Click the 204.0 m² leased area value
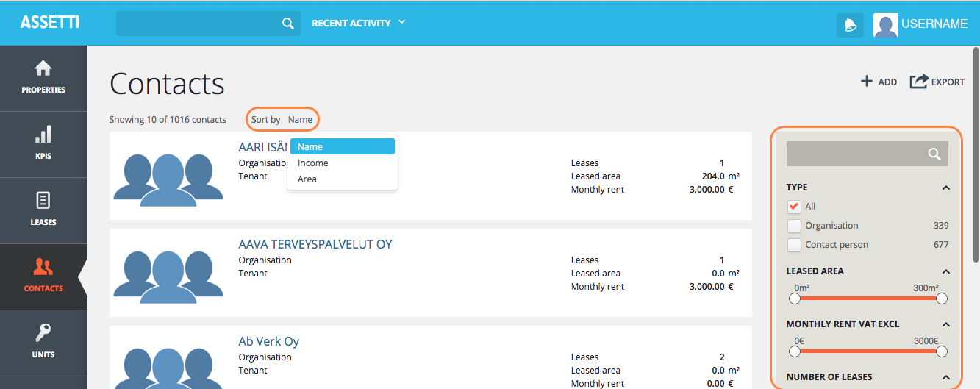This screenshot has height=389, width=980. [720, 176]
